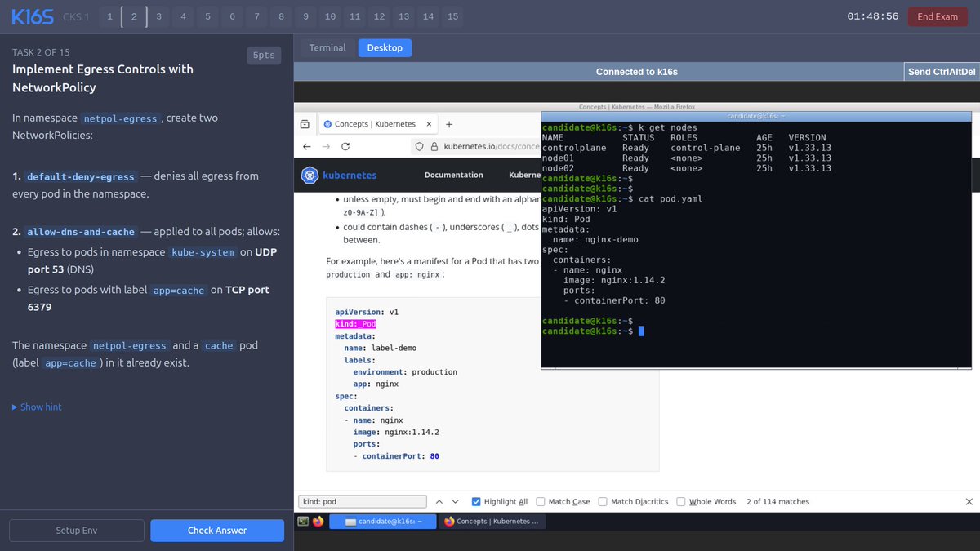Go to task number 6
Screen dimensions: 980x551
click(232, 16)
